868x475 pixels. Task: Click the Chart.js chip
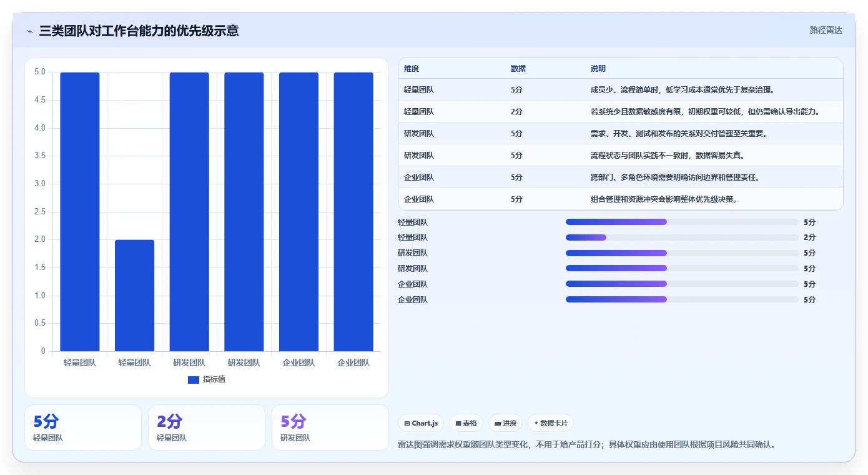[422, 423]
